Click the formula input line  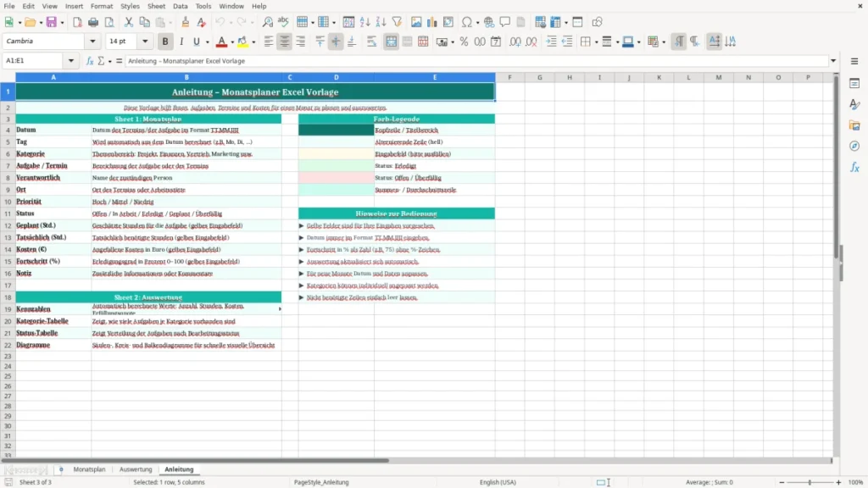pos(476,61)
